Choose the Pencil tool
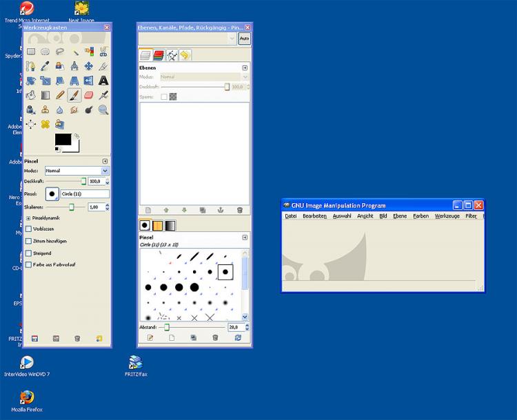517x420 pixels. [x=60, y=95]
